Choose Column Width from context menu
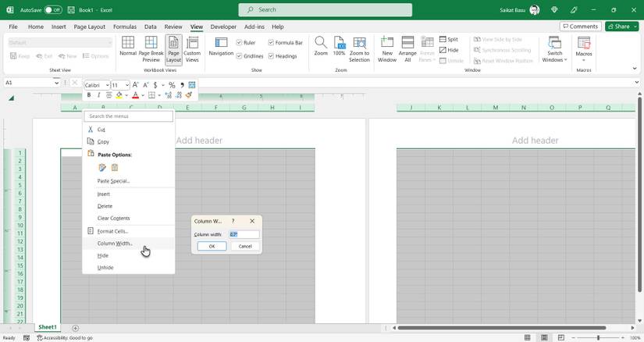Screen dimensions: 644x342 click(x=115, y=244)
